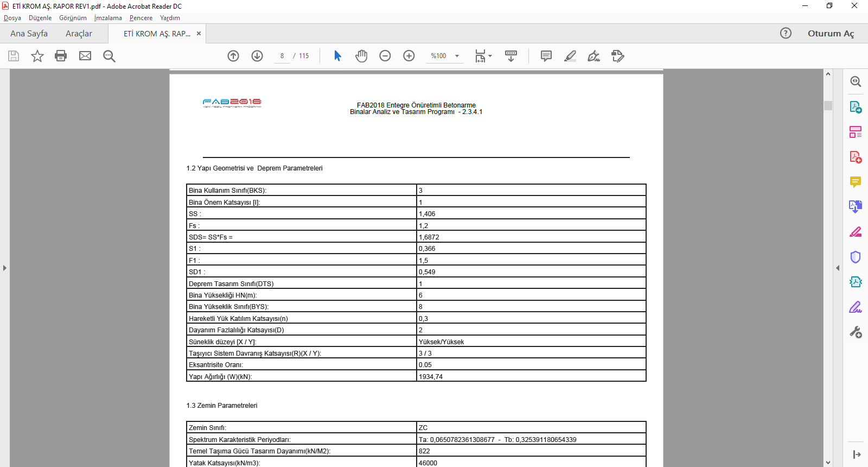Open the stamp tool in toolbar
This screenshot has height=467, width=868.
(x=618, y=56)
